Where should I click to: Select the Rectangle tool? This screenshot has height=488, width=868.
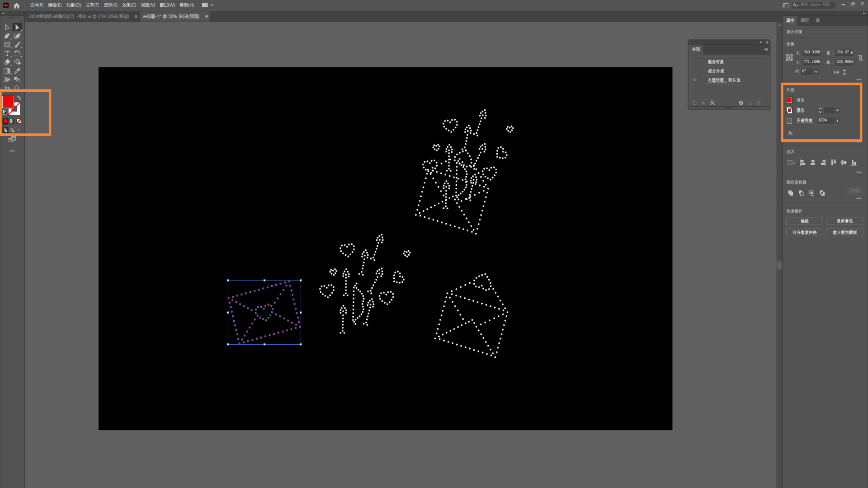7,45
